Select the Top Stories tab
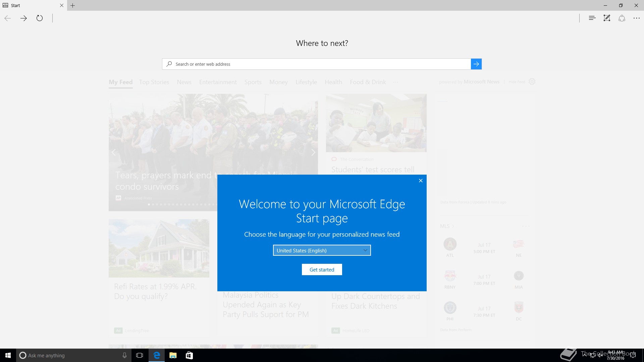Image resolution: width=644 pixels, height=362 pixels. [154, 82]
